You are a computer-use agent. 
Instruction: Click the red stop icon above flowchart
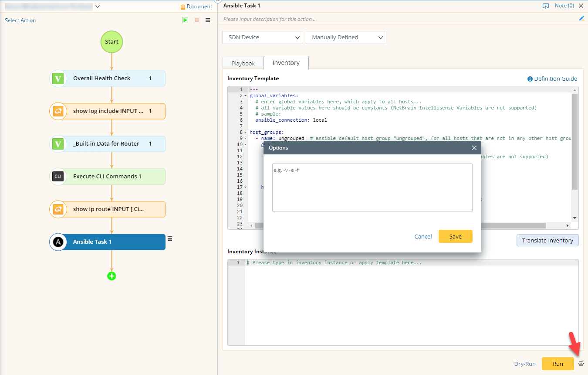point(197,20)
